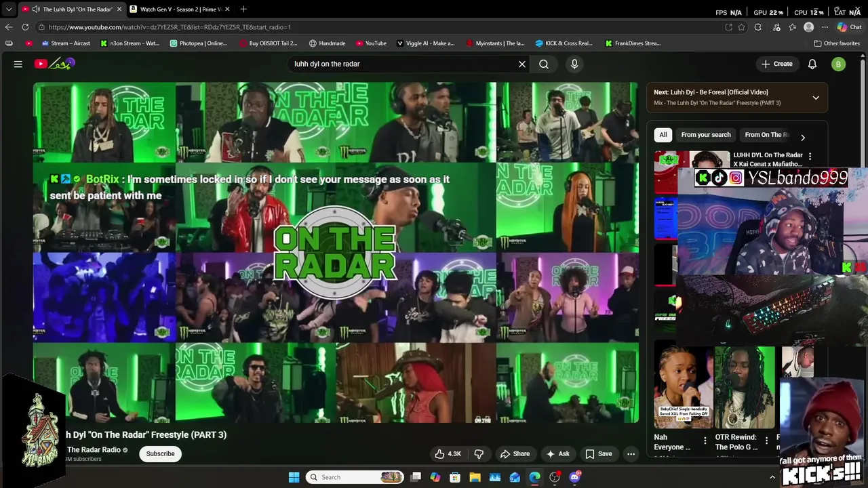Screen dimensions: 868x488
Task: Open On The Radar Radio channel
Action: pyautogui.click(x=94, y=449)
